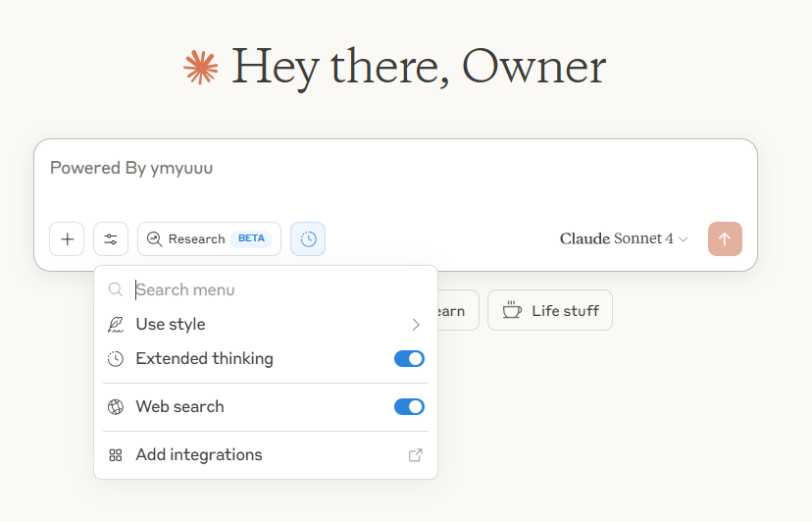Click the Extended thinking menu label

coord(205,359)
